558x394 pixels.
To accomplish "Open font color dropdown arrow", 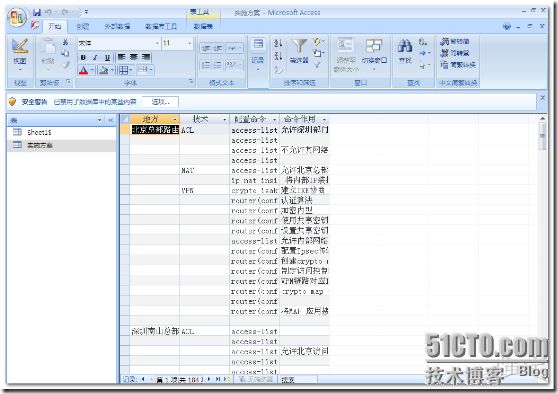I will tap(92, 70).
